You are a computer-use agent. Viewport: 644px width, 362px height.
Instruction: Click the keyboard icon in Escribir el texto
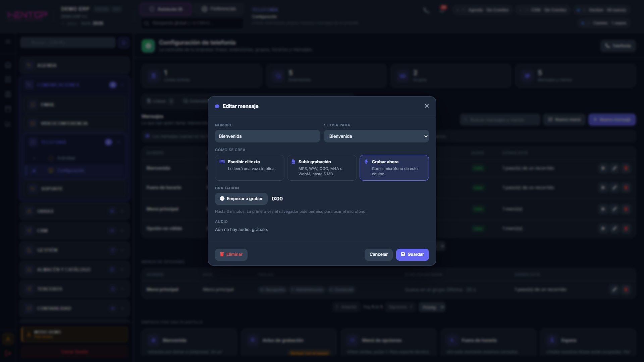coord(222,162)
